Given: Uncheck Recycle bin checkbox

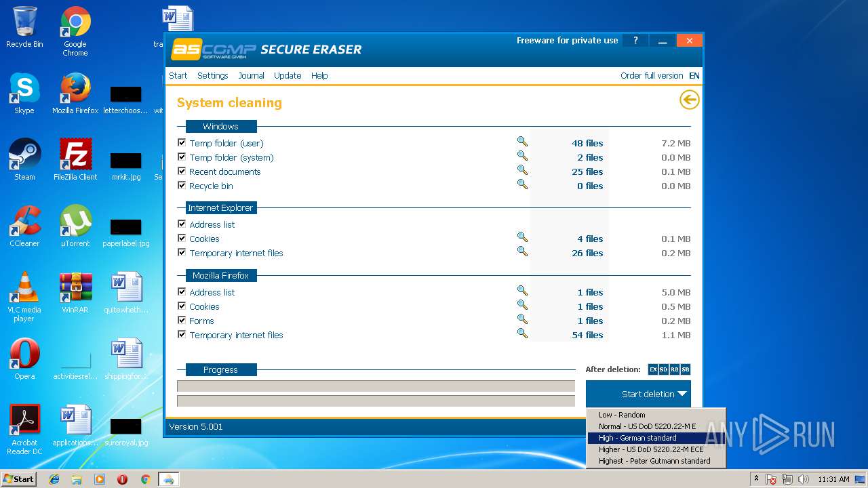Looking at the screenshot, I should coord(182,186).
